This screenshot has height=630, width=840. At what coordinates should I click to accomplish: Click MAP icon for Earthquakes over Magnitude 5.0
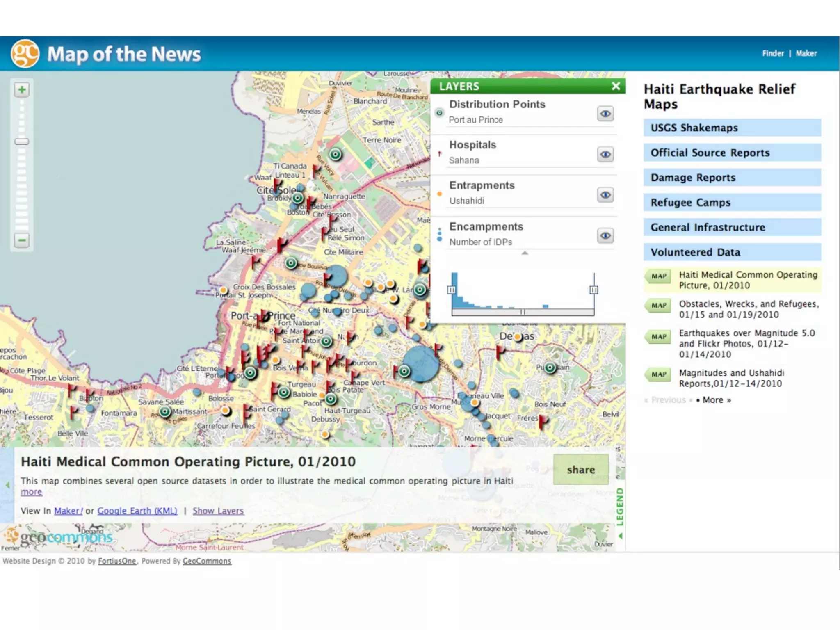click(659, 337)
